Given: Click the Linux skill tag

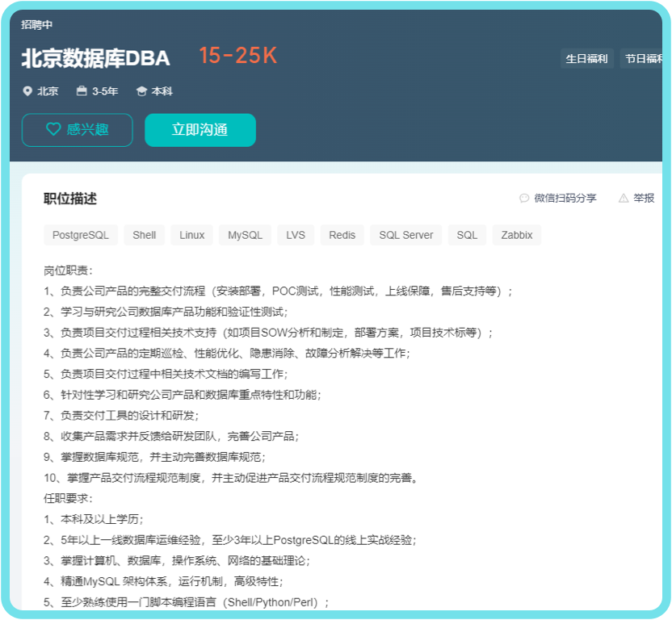Looking at the screenshot, I should pyautogui.click(x=192, y=235).
